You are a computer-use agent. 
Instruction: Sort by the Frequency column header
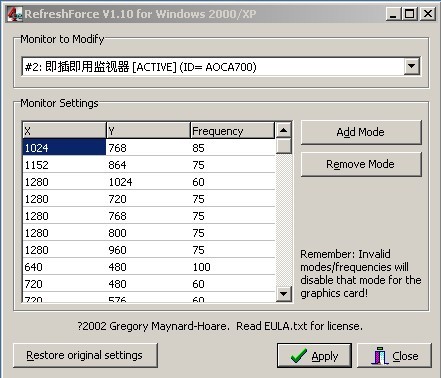[x=232, y=130]
